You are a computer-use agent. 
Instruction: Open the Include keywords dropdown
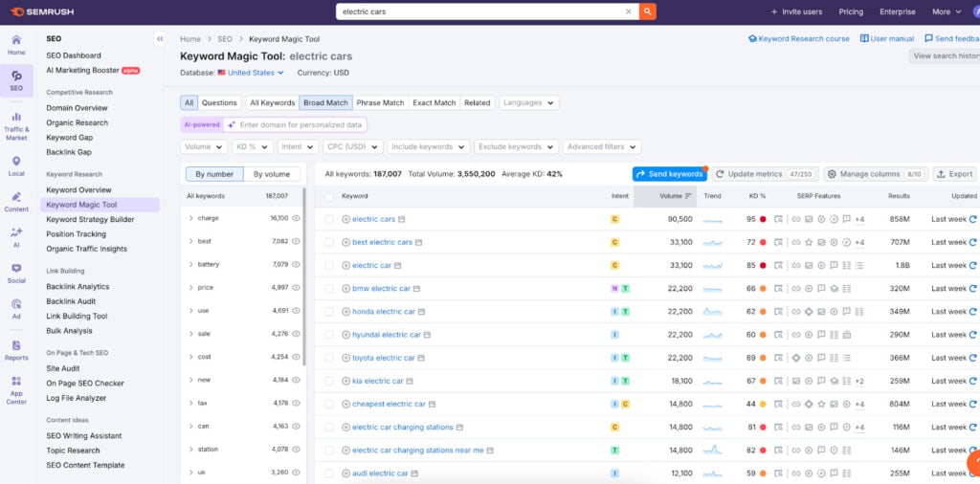(x=429, y=146)
